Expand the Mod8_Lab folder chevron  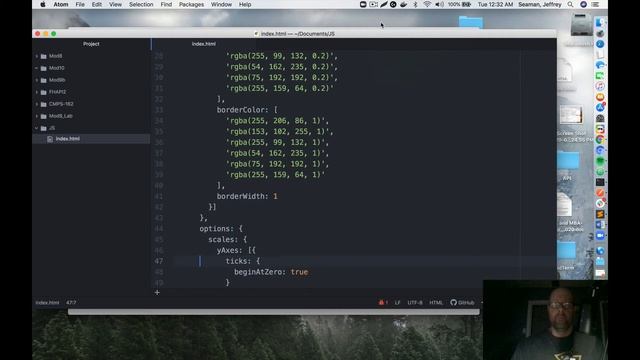coord(37,116)
